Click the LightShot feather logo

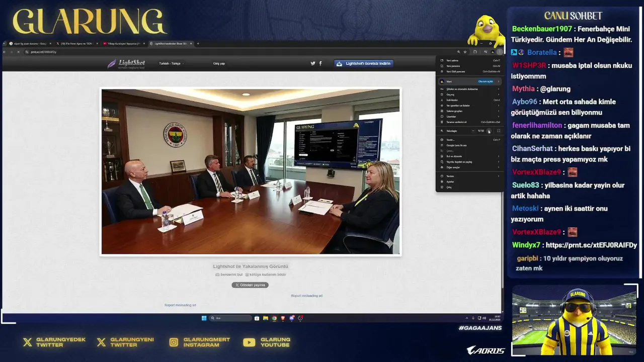pos(126,64)
